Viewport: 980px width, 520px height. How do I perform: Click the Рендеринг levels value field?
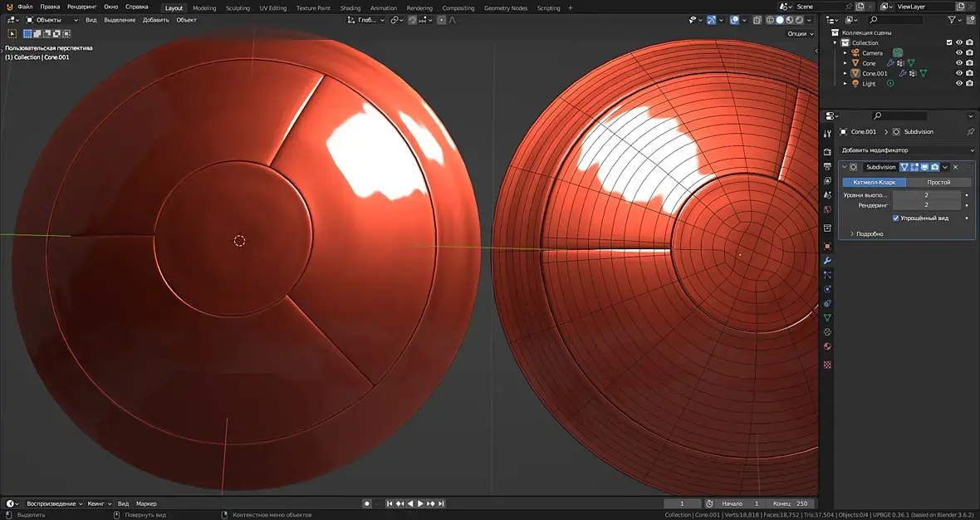point(926,204)
